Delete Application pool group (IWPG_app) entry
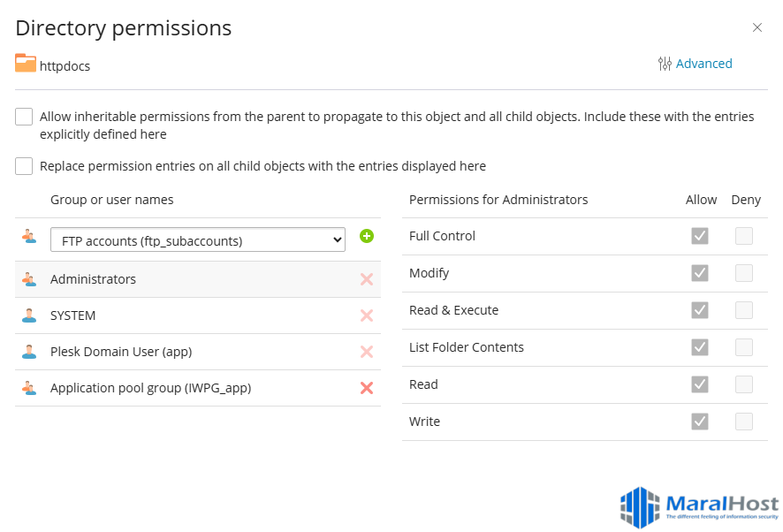The image size is (783, 532). coord(367,388)
